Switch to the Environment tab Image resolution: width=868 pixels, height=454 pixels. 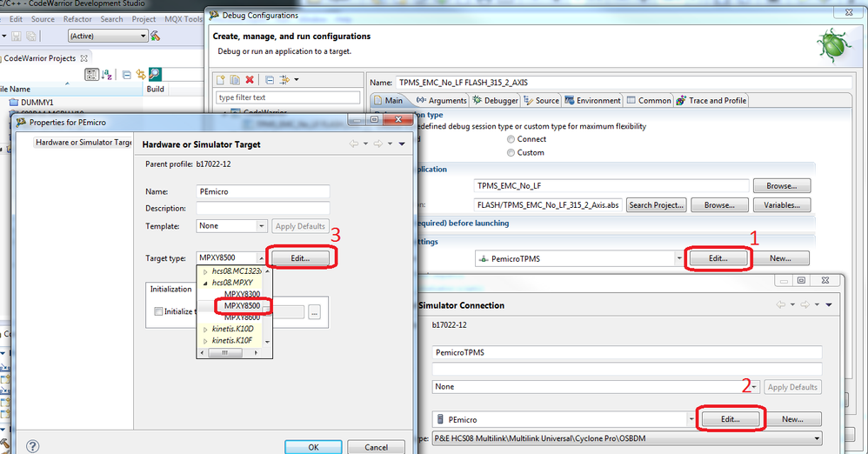592,100
